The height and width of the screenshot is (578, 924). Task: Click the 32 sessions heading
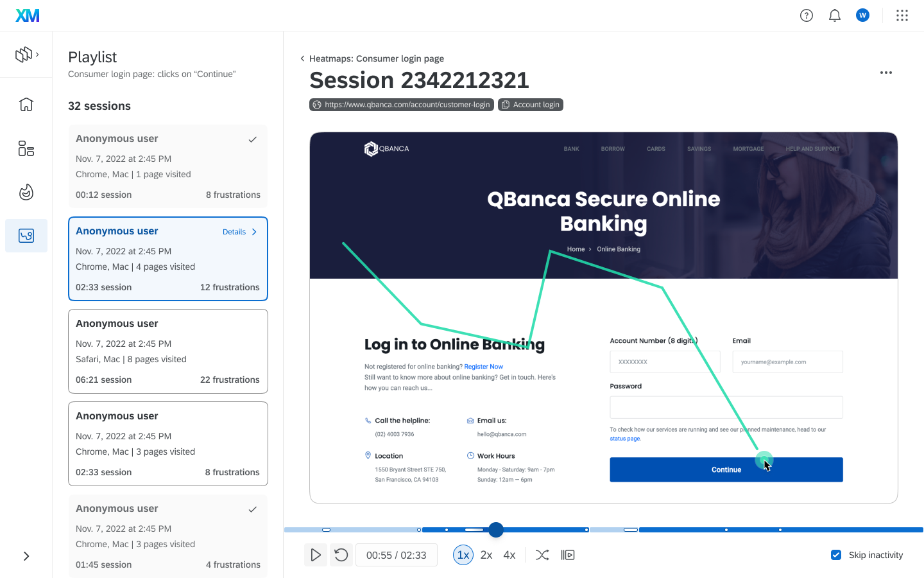(x=99, y=106)
